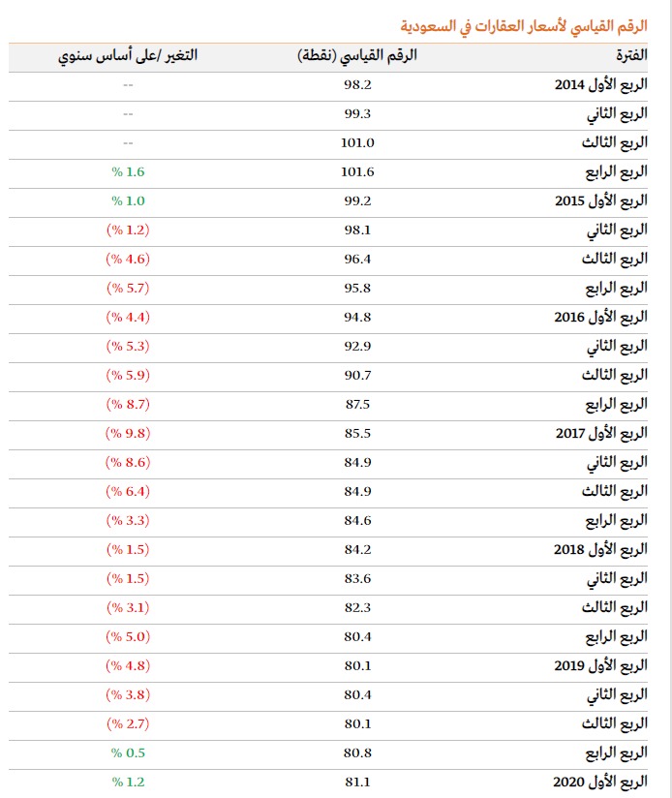This screenshot has height=798, width=672.
Task: Click the red (8.7 %) change value
Action: point(127,404)
